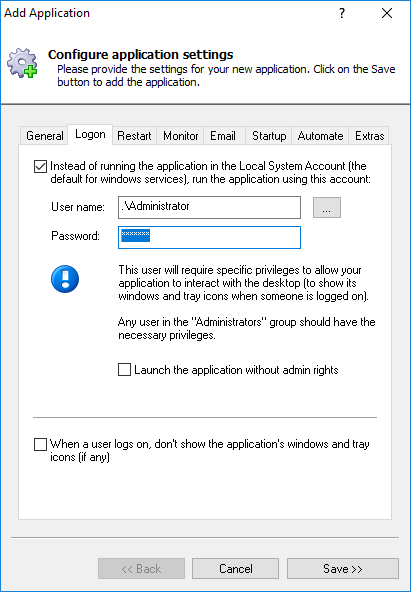The image size is (411, 592).
Task: Switch to the Automate tab
Action: click(x=320, y=136)
